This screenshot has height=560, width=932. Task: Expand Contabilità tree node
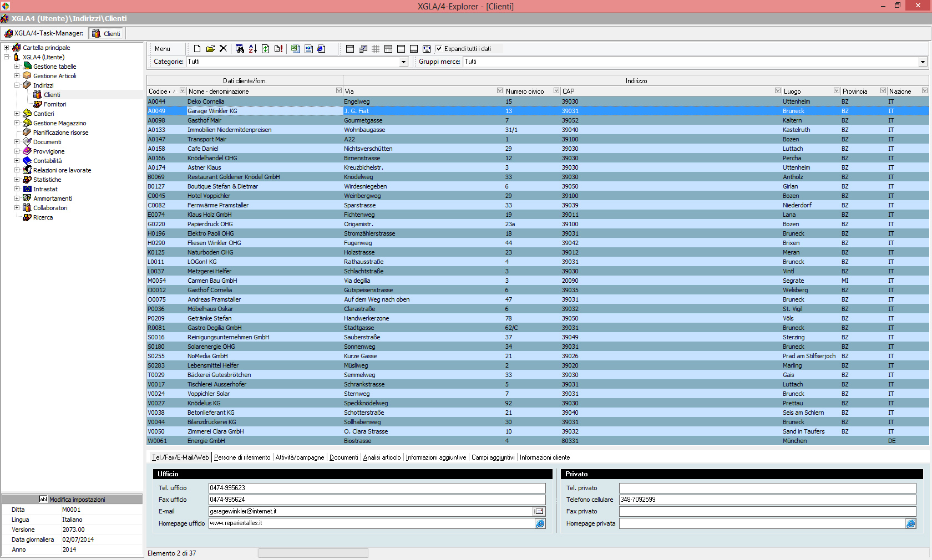pos(17,161)
